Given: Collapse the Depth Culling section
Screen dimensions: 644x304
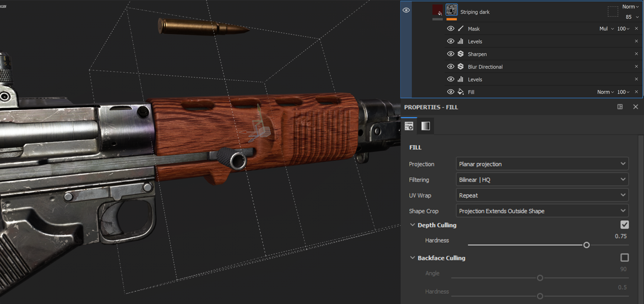Looking at the screenshot, I should click(x=412, y=225).
